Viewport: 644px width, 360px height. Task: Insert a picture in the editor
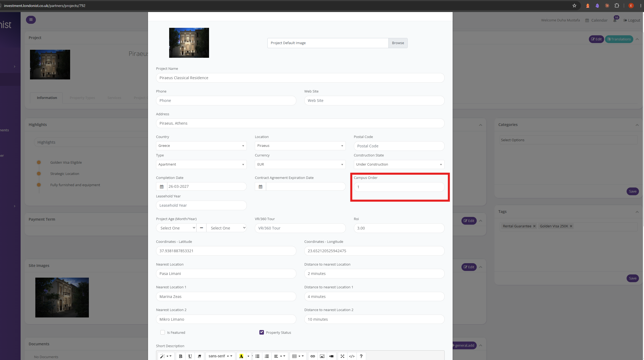322,356
